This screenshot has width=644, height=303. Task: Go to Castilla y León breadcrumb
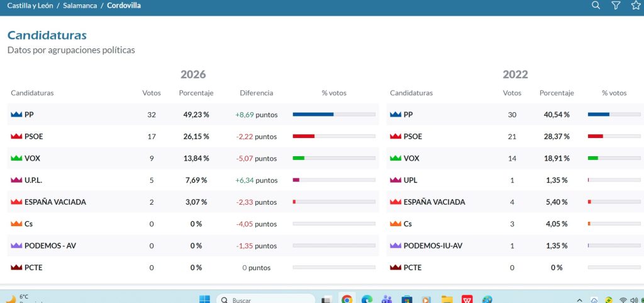click(x=30, y=6)
